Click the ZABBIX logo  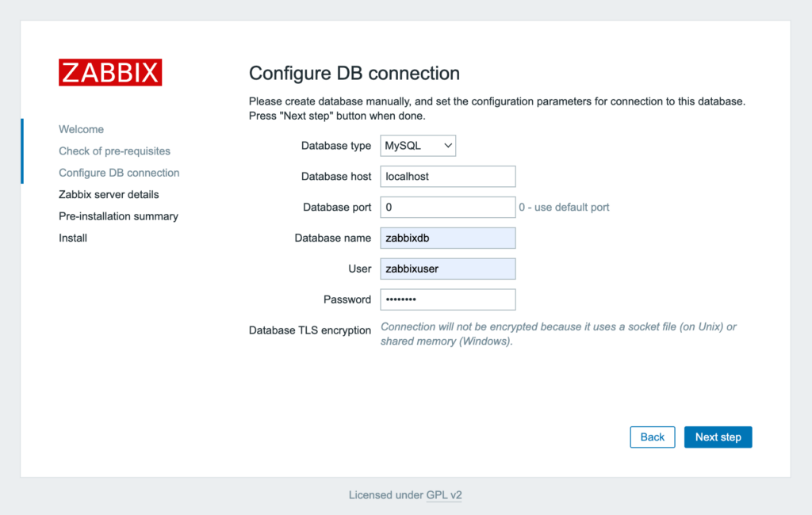[x=109, y=72]
